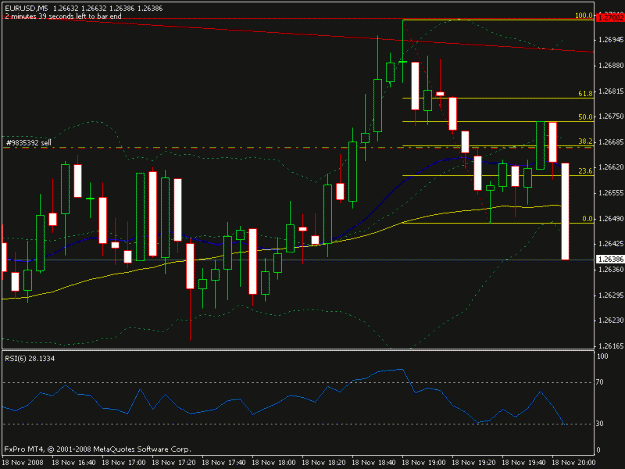
Task: Click the 1.26620 price axis label
Action: [x=611, y=167]
